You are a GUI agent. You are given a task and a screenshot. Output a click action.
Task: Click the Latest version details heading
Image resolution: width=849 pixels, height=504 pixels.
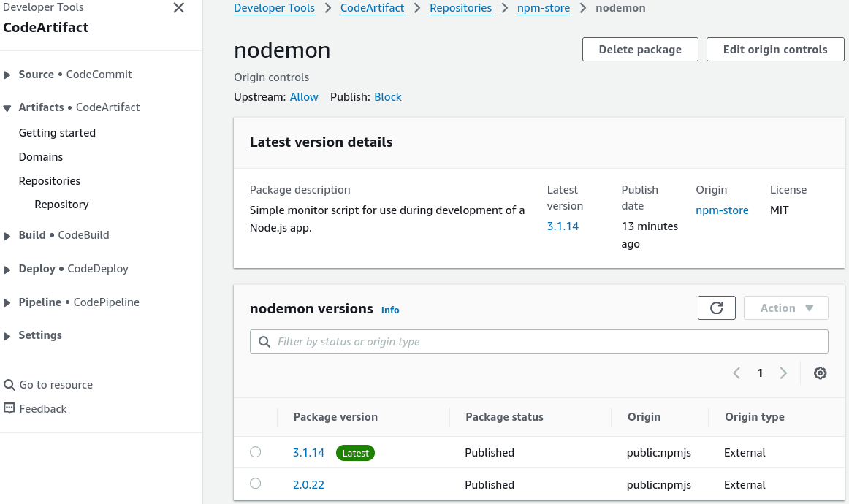point(321,142)
